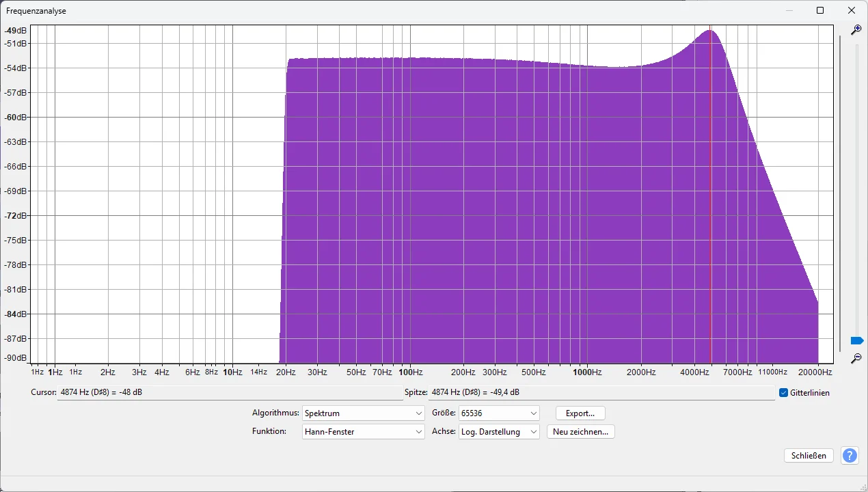The width and height of the screenshot is (868, 492).
Task: Click the Frequenzanalyse window title
Action: point(36,11)
